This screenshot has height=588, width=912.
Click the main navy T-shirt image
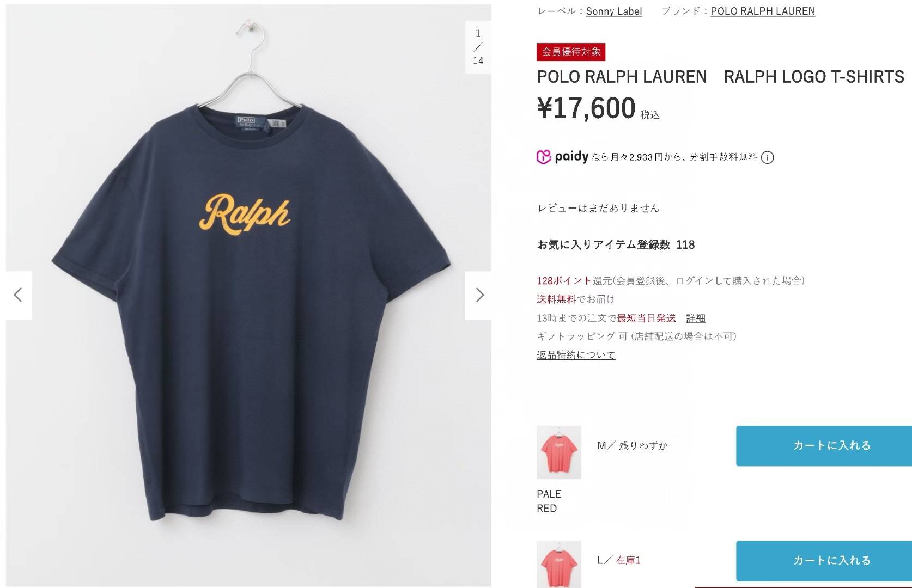[x=248, y=296]
